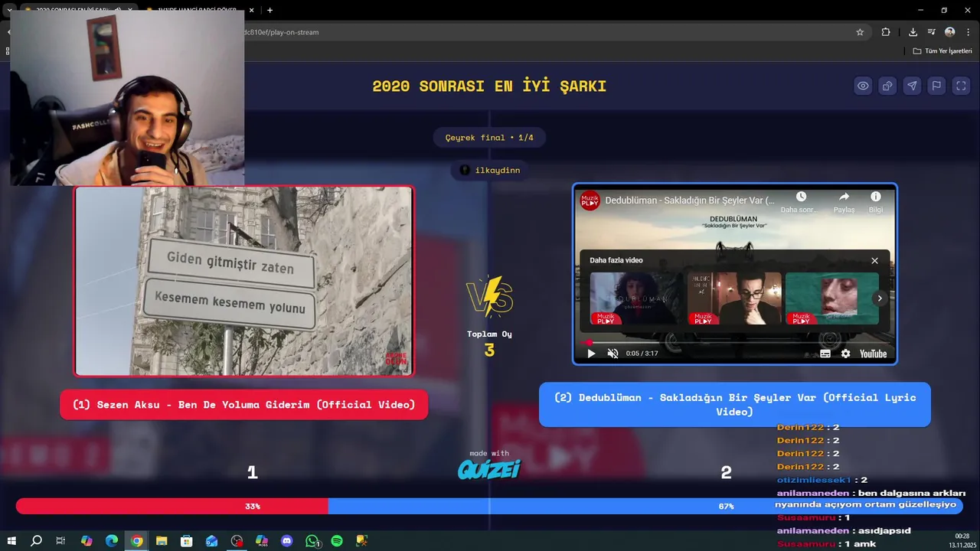Open the first suggested Dedublüman video thumbnail
The height and width of the screenshot is (551, 980).
point(637,298)
